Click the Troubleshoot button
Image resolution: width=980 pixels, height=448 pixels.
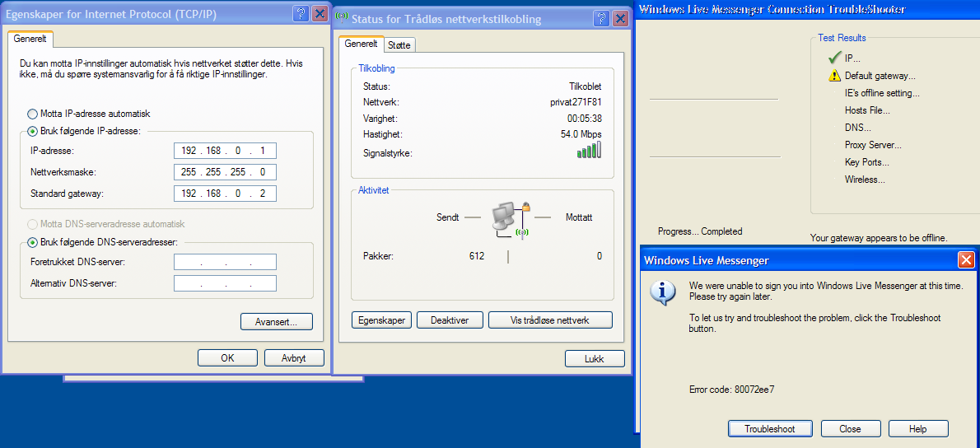770,428
